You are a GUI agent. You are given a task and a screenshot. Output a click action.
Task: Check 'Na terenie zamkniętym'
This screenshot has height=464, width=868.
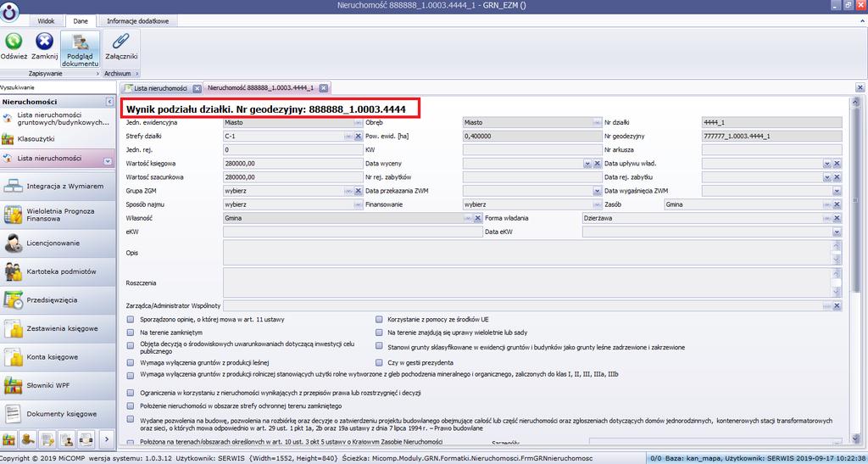coord(130,333)
